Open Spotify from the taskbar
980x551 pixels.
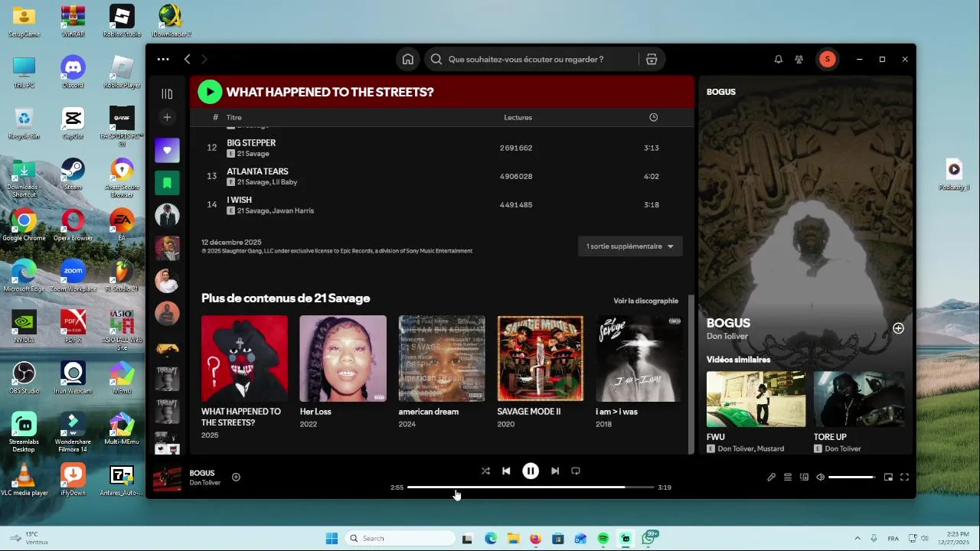[x=603, y=539]
